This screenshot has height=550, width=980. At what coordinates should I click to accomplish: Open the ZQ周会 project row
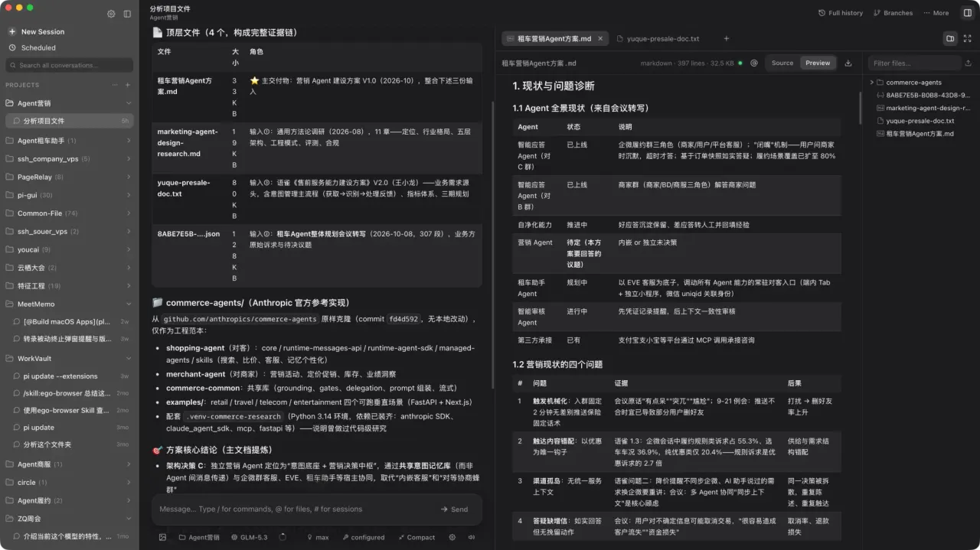[70, 519]
